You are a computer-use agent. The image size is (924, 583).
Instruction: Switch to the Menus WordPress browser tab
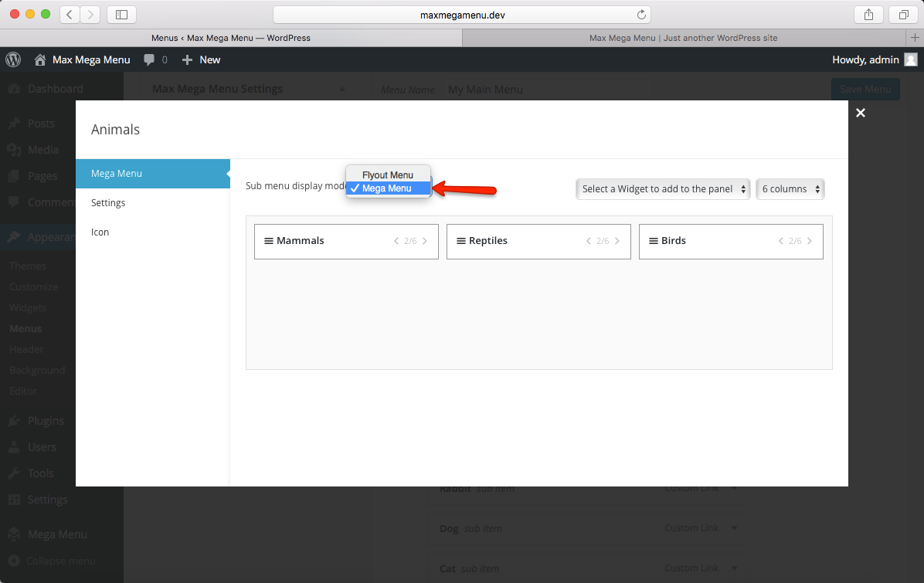[x=231, y=38]
